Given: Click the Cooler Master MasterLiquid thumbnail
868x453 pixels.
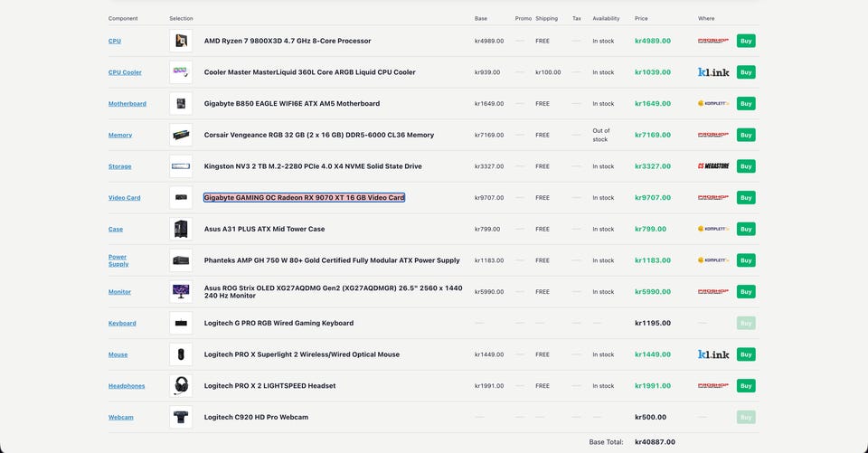Looking at the screenshot, I should click(181, 72).
